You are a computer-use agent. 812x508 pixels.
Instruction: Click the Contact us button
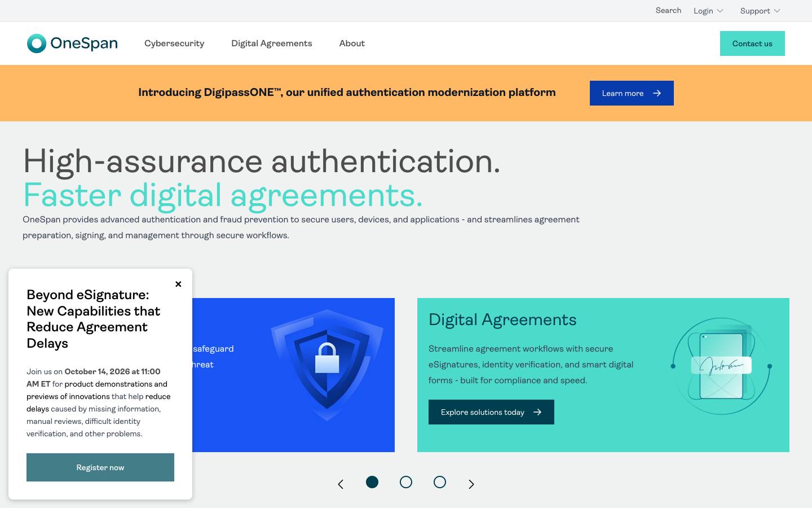point(752,43)
